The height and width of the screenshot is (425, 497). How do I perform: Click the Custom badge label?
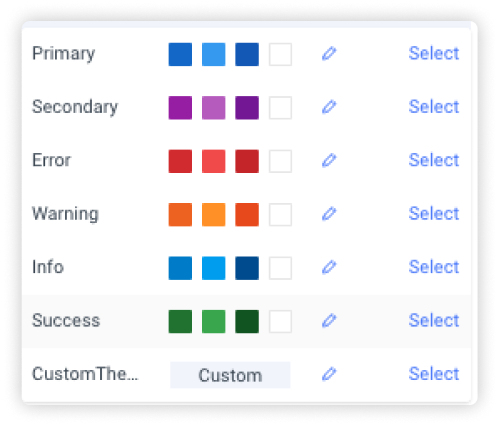click(x=230, y=375)
